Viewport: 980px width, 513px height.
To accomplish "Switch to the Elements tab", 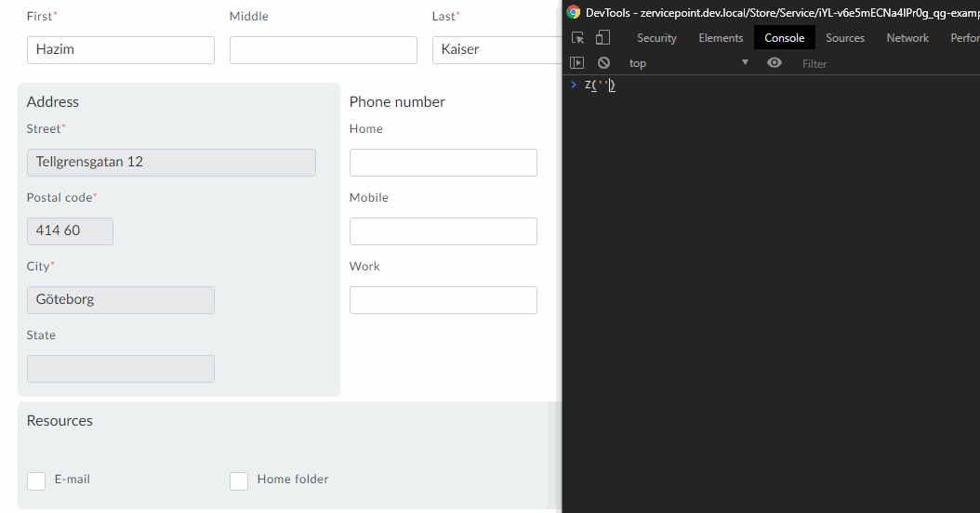I will point(721,38).
